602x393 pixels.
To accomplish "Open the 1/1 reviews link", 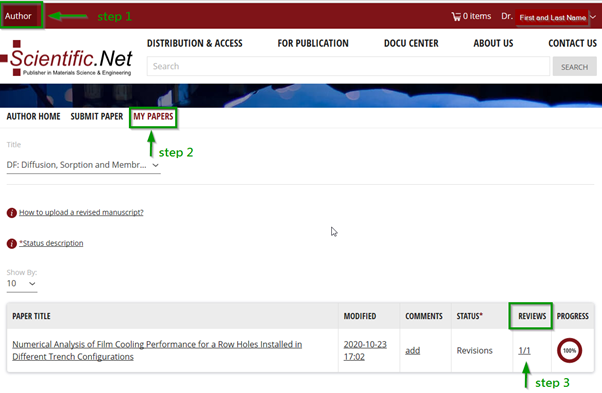I will (524, 350).
